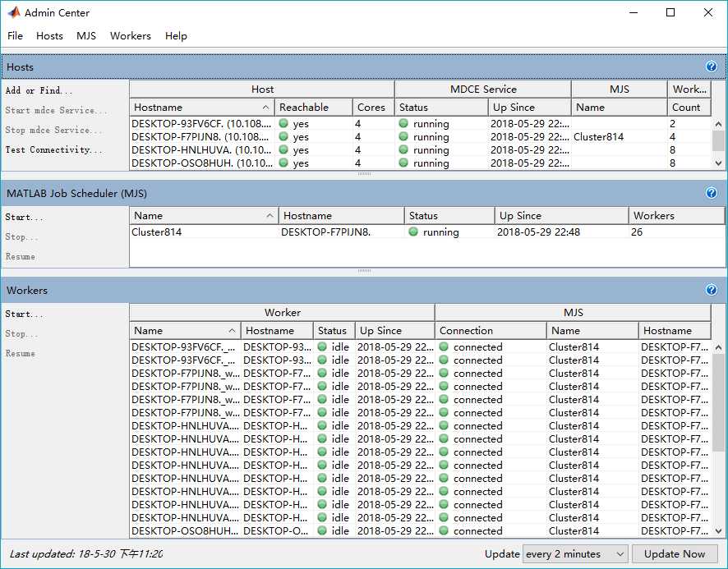Select the Cluster814 job scheduler row
Viewport: 728px width, 569px height.
(427, 232)
